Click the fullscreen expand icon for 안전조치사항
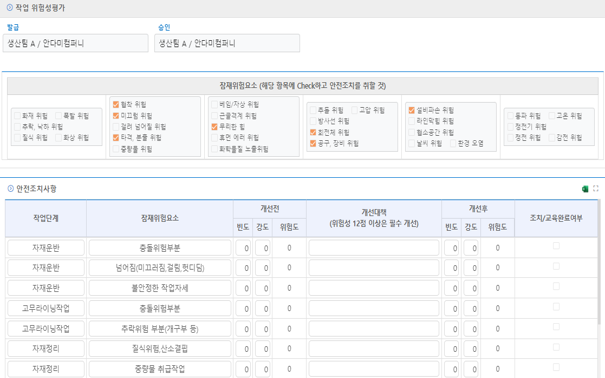This screenshot has height=378, width=605. [x=596, y=188]
